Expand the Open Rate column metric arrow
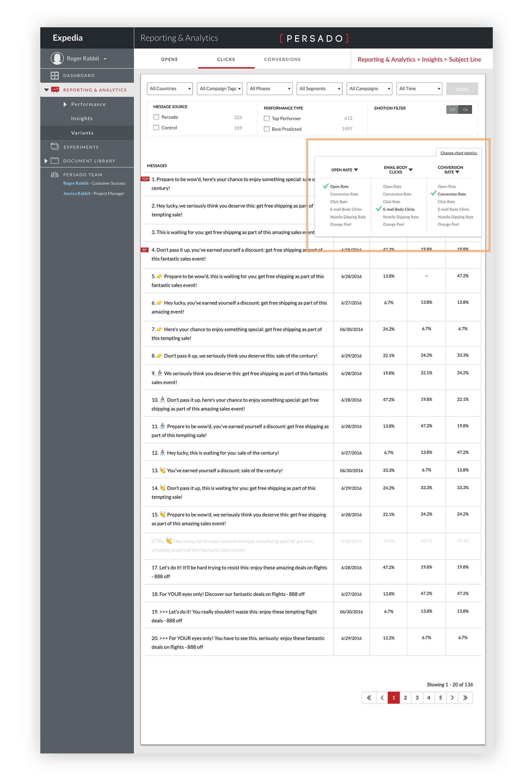The width and height of the screenshot is (532, 781). (356, 170)
